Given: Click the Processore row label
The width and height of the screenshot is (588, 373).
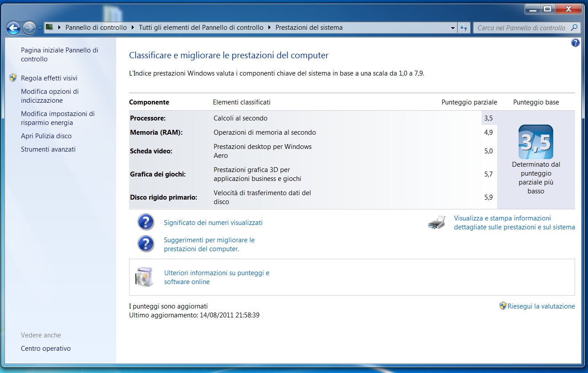Looking at the screenshot, I should (x=148, y=118).
